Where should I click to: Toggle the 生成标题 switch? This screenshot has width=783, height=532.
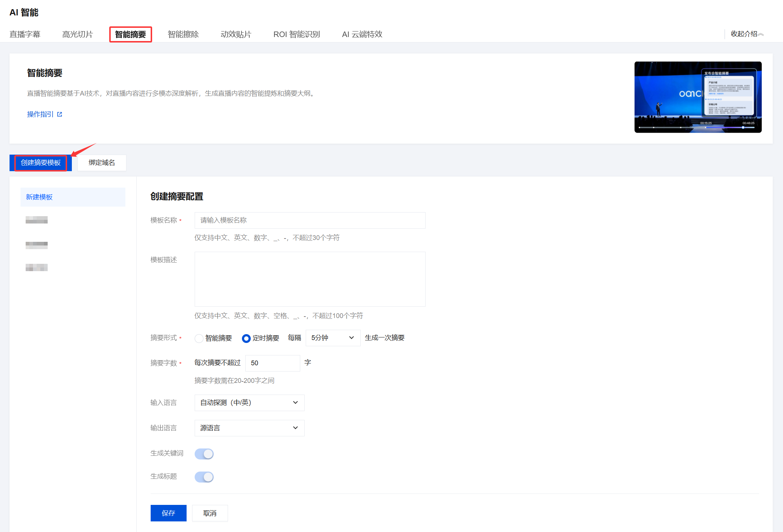point(204,477)
